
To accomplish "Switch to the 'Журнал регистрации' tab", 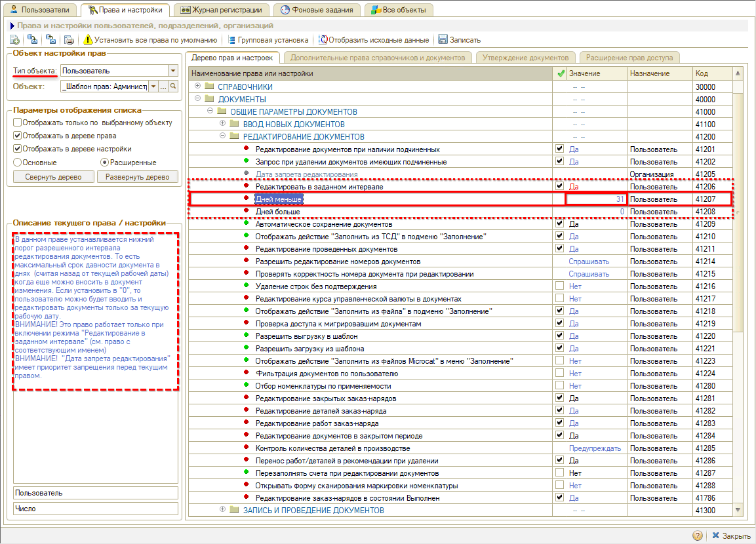I will point(222,10).
